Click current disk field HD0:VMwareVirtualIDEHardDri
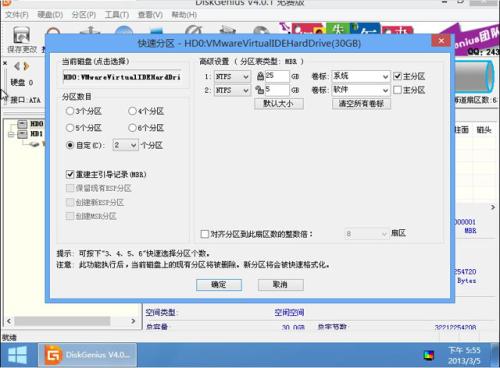500x368 pixels. [x=122, y=77]
